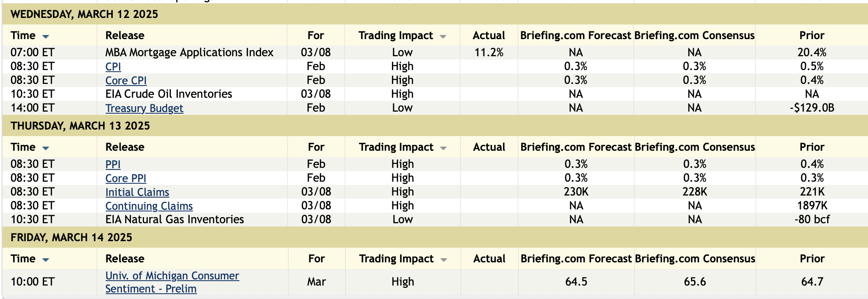Sort Thursday's table by Time arrow
Image resolution: width=868 pixels, height=299 pixels.
[x=46, y=148]
